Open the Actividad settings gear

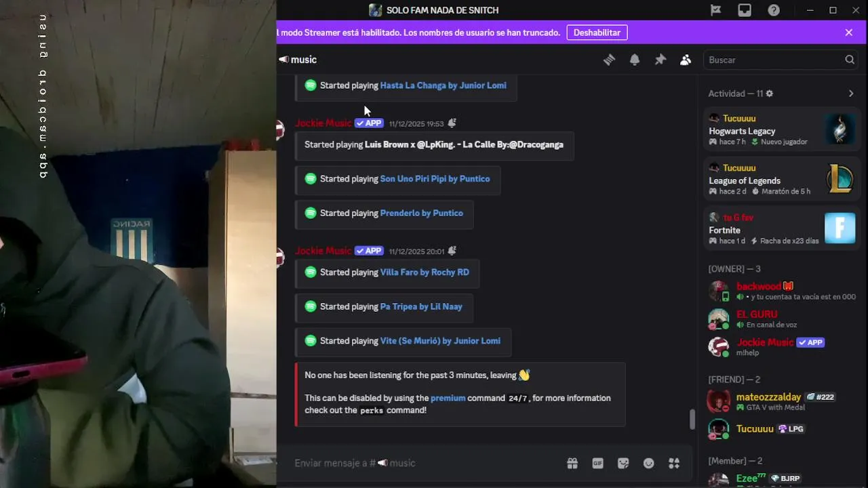(x=769, y=94)
